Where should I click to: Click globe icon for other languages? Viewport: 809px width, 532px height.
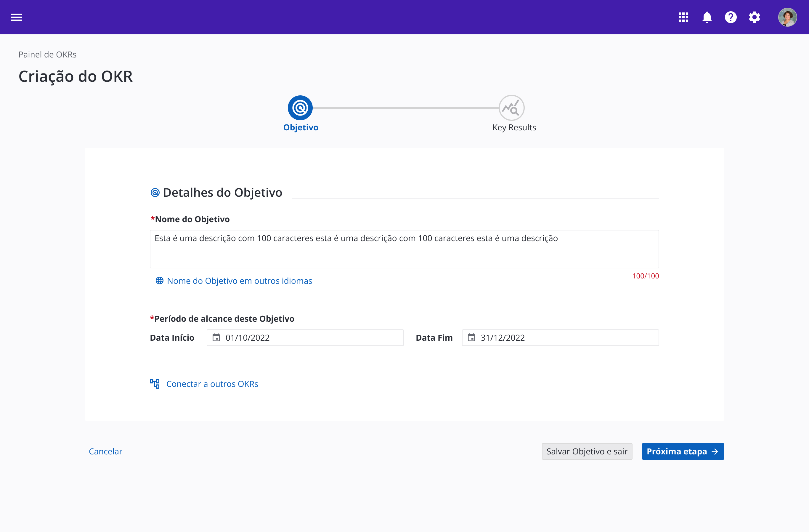159,281
